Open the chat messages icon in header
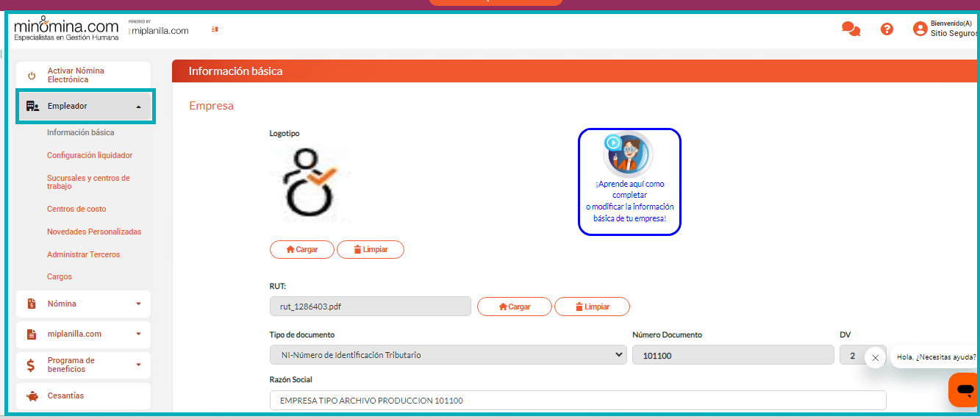This screenshot has height=419, width=980. pyautogui.click(x=851, y=29)
